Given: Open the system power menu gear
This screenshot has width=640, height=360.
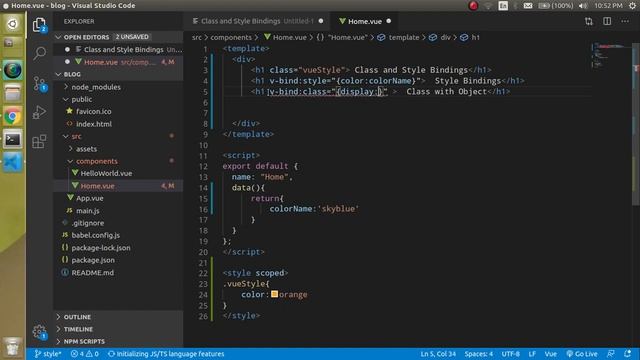Looking at the screenshot, I should tap(632, 6).
